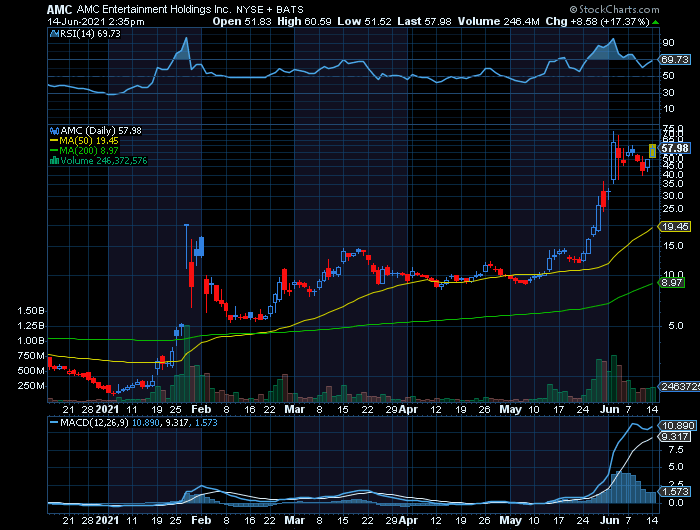This screenshot has height=530, width=700.
Task: Click the histogram 1.573 legend value
Action: [x=207, y=422]
